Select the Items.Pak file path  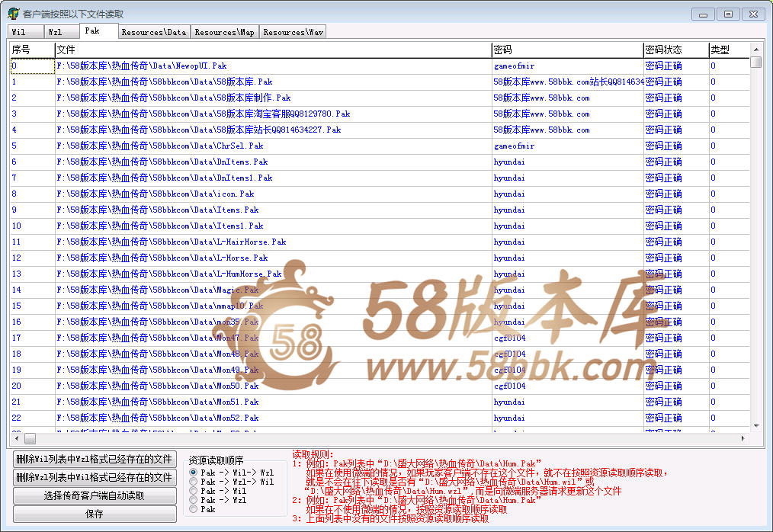[x=158, y=210]
